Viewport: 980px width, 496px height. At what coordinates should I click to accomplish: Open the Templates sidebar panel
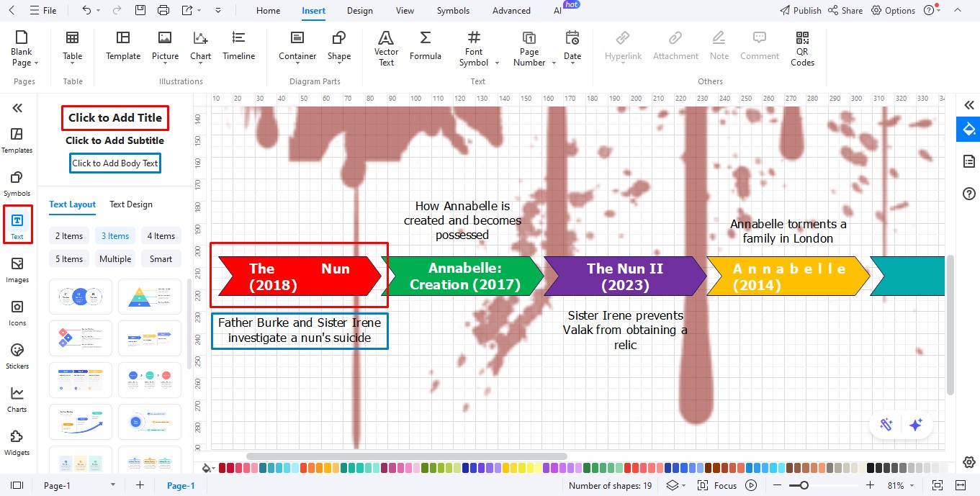[x=17, y=140]
